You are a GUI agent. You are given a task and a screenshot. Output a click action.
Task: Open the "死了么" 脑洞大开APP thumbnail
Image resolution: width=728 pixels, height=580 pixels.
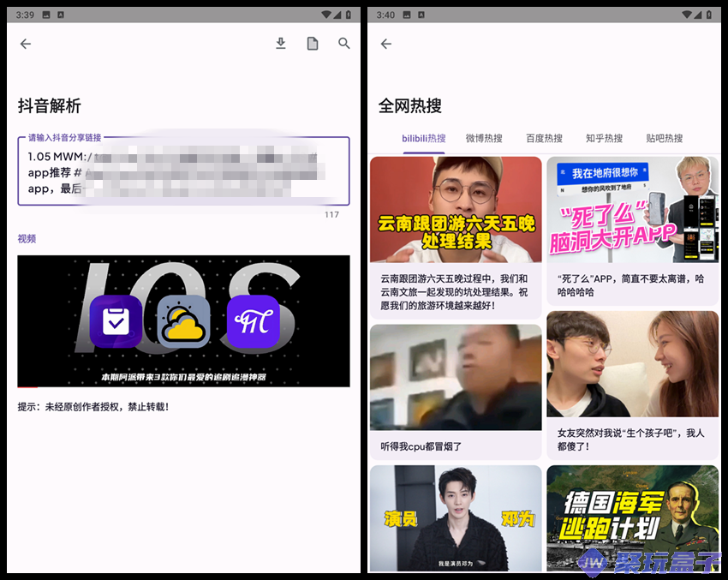[633, 210]
